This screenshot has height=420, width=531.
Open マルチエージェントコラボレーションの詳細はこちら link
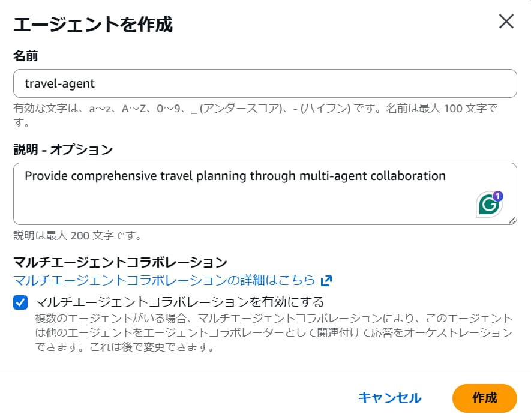click(164, 280)
